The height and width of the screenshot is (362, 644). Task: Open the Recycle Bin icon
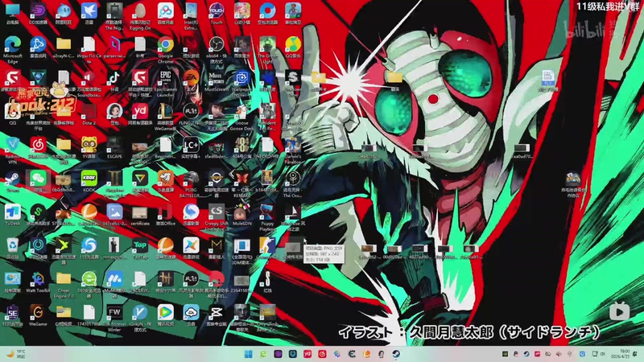13,245
